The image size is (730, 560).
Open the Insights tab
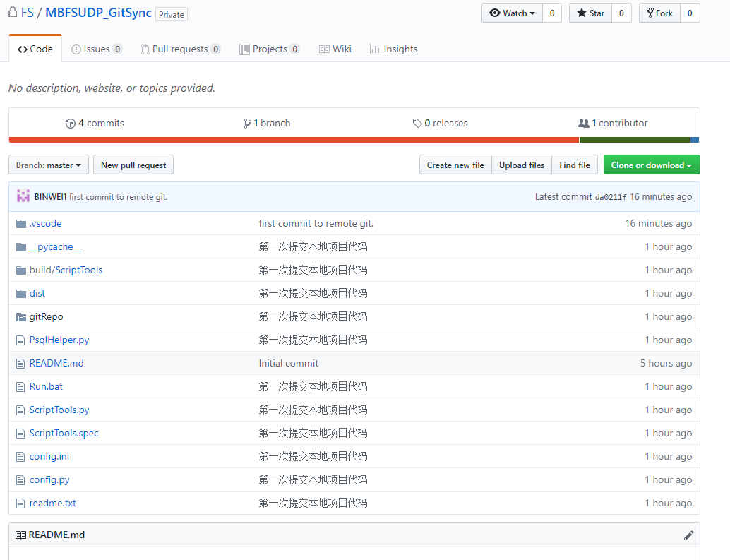pyautogui.click(x=394, y=49)
